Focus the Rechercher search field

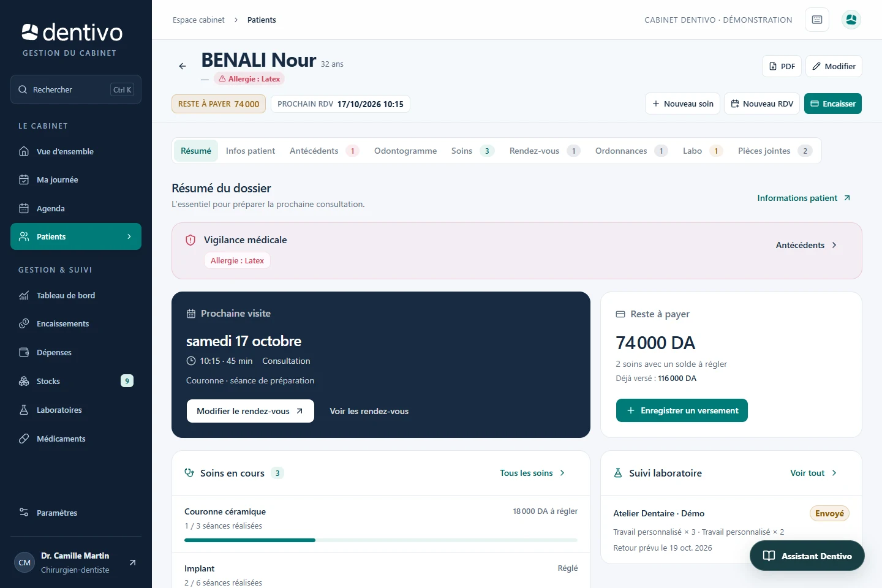pos(76,89)
